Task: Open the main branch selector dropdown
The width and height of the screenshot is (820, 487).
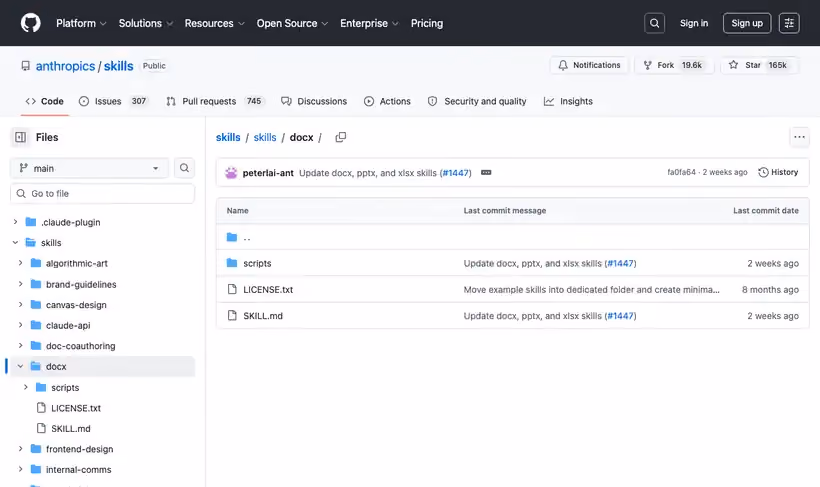Action: (x=89, y=168)
